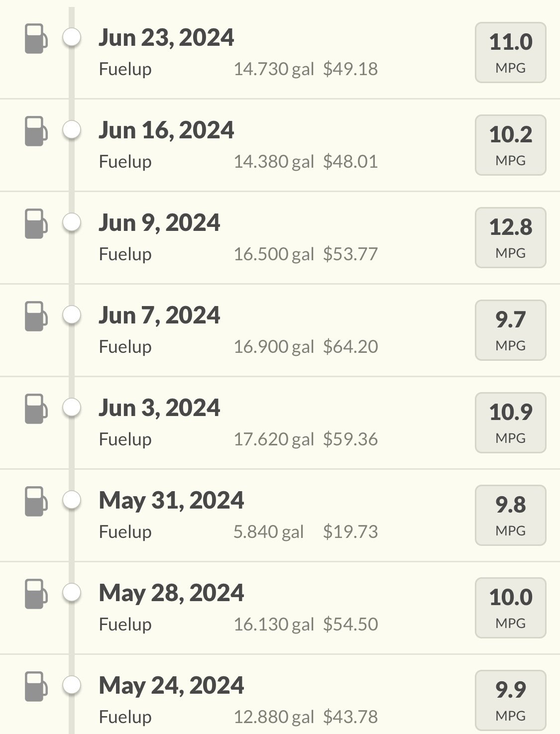
Task: Select the timeline dot for Jun 23, 2024
Action: tap(72, 37)
